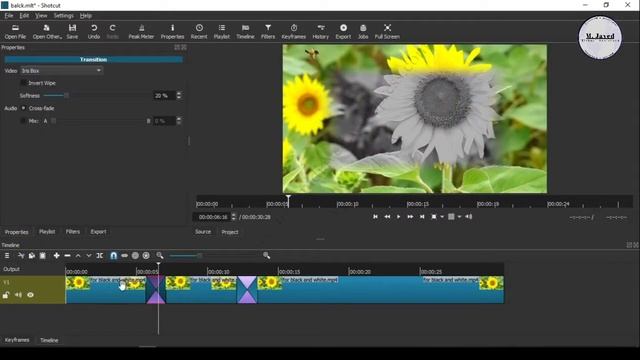
Task: Switch to the Playlist tab below Properties
Action: pyautogui.click(x=47, y=231)
